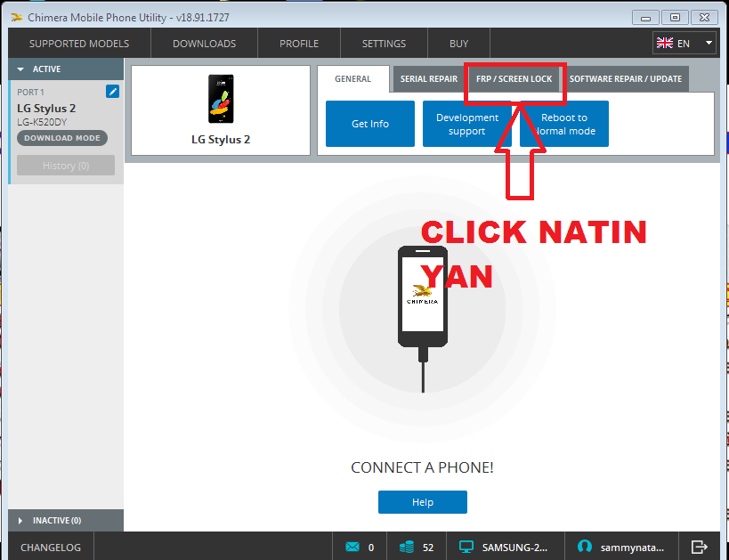
Task: Click the computer monitor icon beside SAMSUNG-2
Action: tap(466, 547)
